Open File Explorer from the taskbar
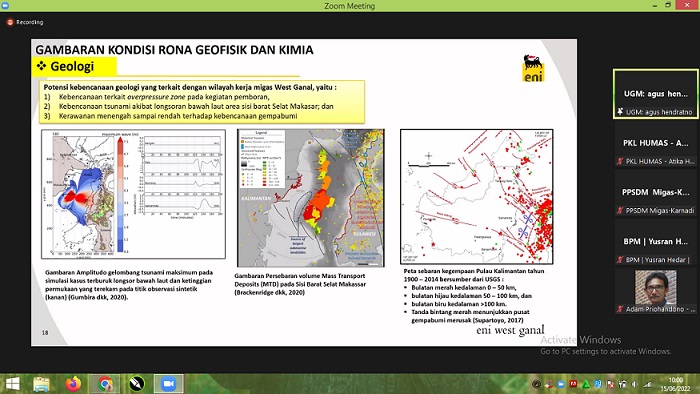 pyautogui.click(x=42, y=384)
